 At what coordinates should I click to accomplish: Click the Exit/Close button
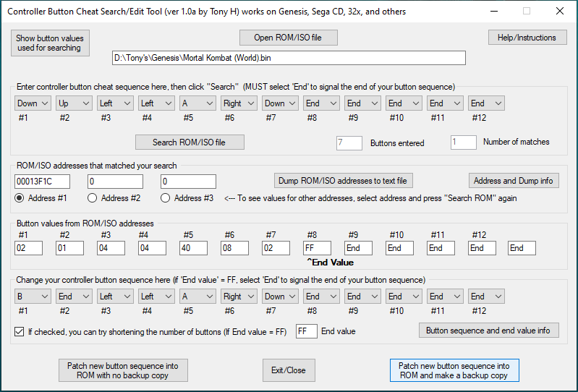[289, 370]
